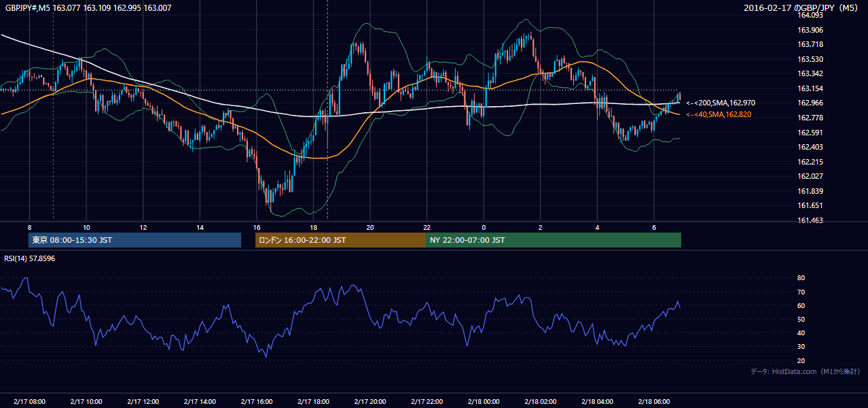Click hour tick 22 under price chart
Screen dimensions: 868x408
point(427,227)
